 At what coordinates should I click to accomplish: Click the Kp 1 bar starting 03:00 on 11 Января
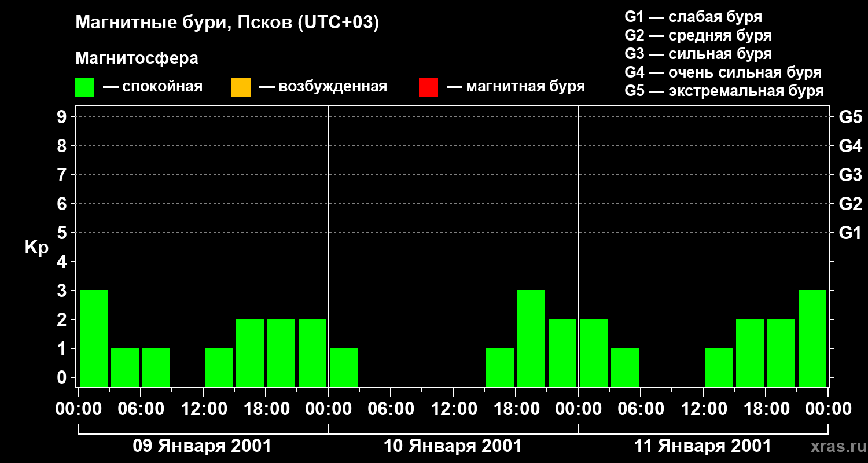coord(625,367)
